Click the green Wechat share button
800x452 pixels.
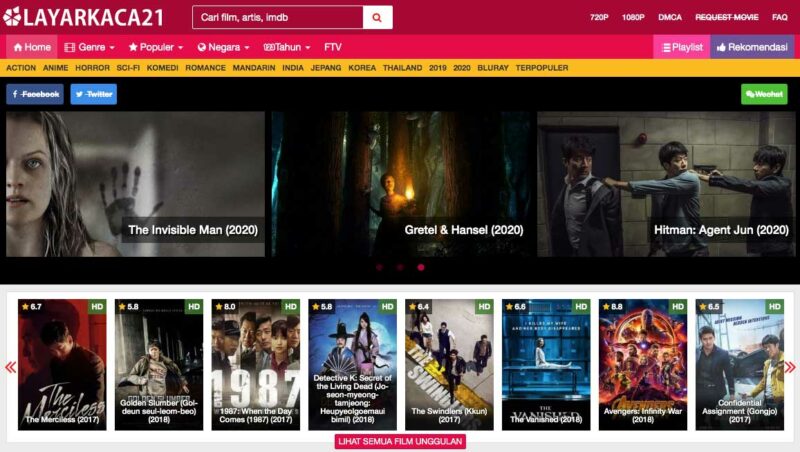pos(764,94)
